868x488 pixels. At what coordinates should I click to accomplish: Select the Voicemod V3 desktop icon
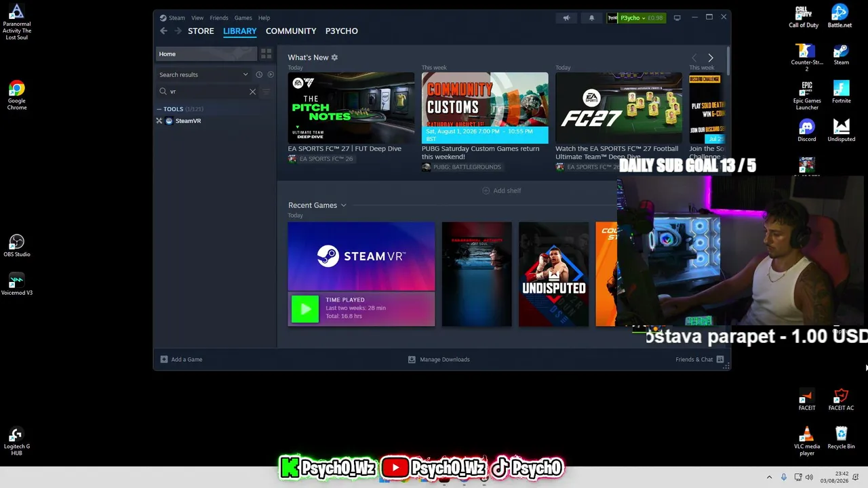point(17,285)
